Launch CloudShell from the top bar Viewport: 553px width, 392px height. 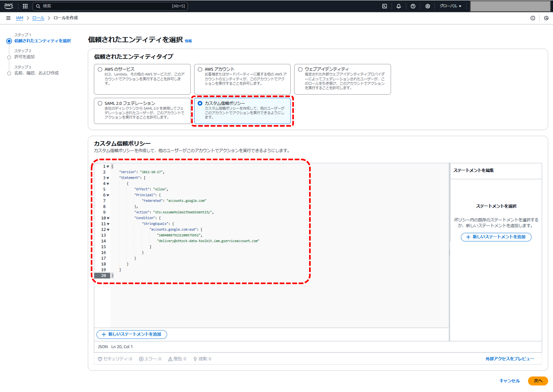384,6
